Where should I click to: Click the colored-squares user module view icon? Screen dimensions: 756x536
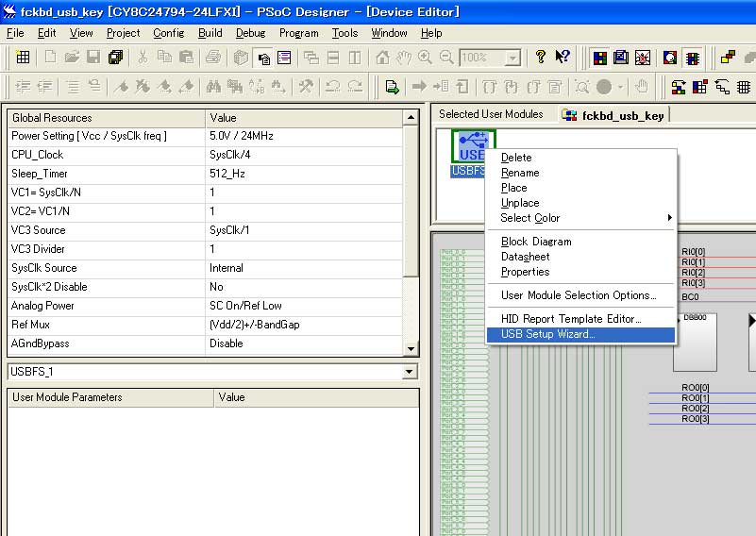pyautogui.click(x=599, y=58)
